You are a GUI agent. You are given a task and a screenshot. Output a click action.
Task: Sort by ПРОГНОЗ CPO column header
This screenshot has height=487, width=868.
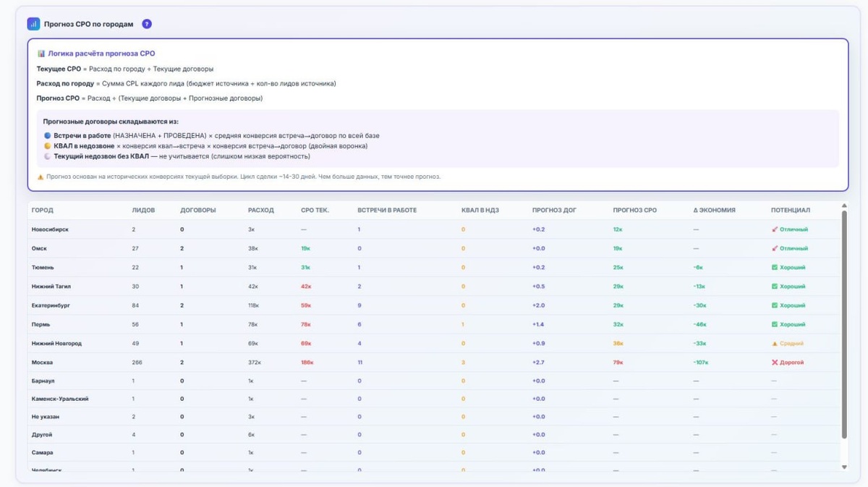pyautogui.click(x=634, y=211)
